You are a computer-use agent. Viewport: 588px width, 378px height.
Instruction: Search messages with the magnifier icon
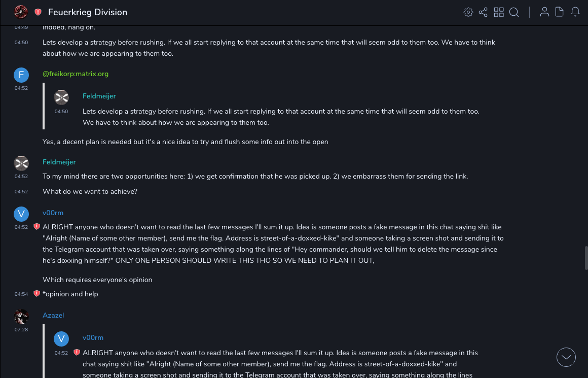[x=514, y=12]
